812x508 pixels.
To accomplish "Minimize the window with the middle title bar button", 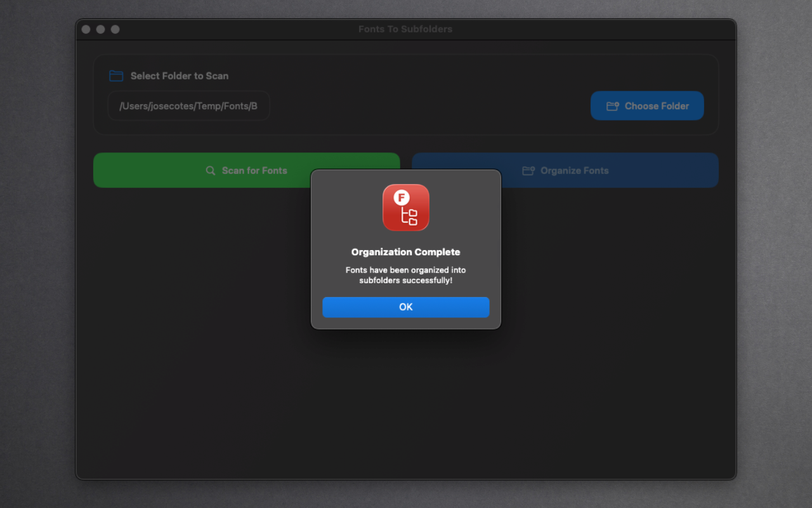I will 101,29.
